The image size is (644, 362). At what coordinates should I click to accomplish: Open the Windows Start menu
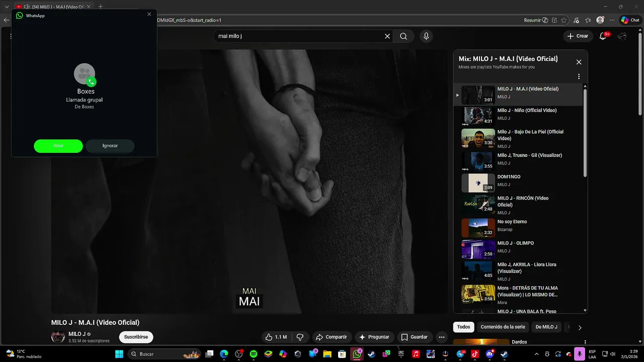point(119,354)
